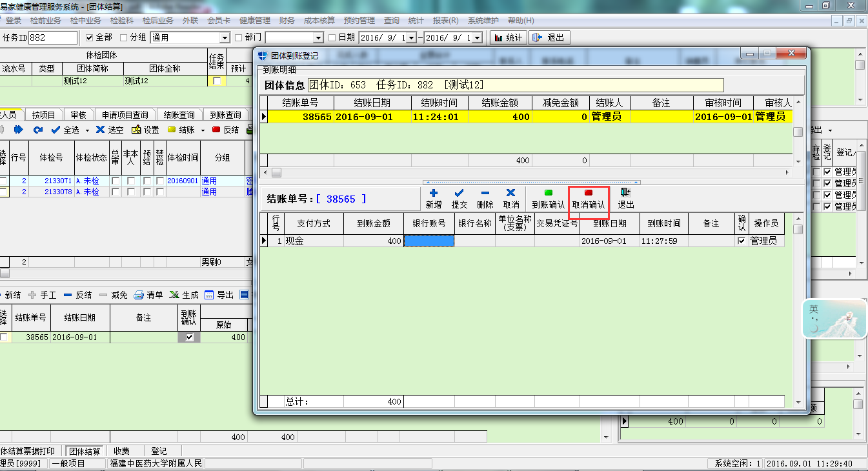Click the yellow 结账 toolbar icon

pos(172,130)
